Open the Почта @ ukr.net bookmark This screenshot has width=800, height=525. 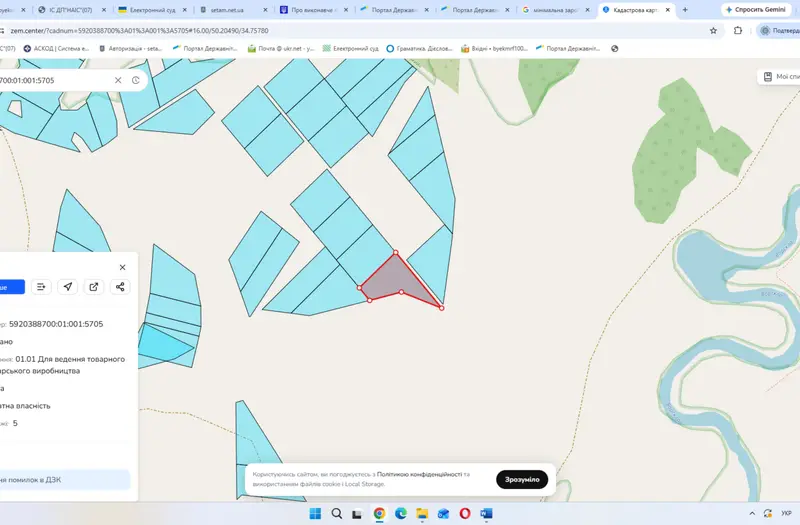(281, 49)
